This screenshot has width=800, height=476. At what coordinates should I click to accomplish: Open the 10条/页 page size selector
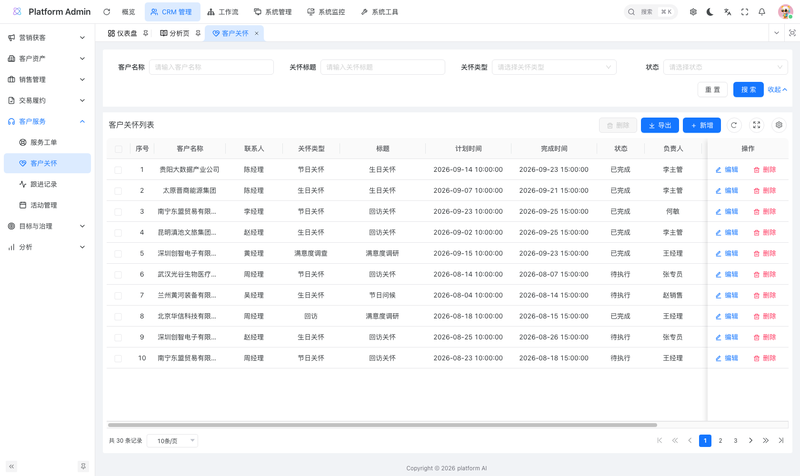[x=172, y=441]
